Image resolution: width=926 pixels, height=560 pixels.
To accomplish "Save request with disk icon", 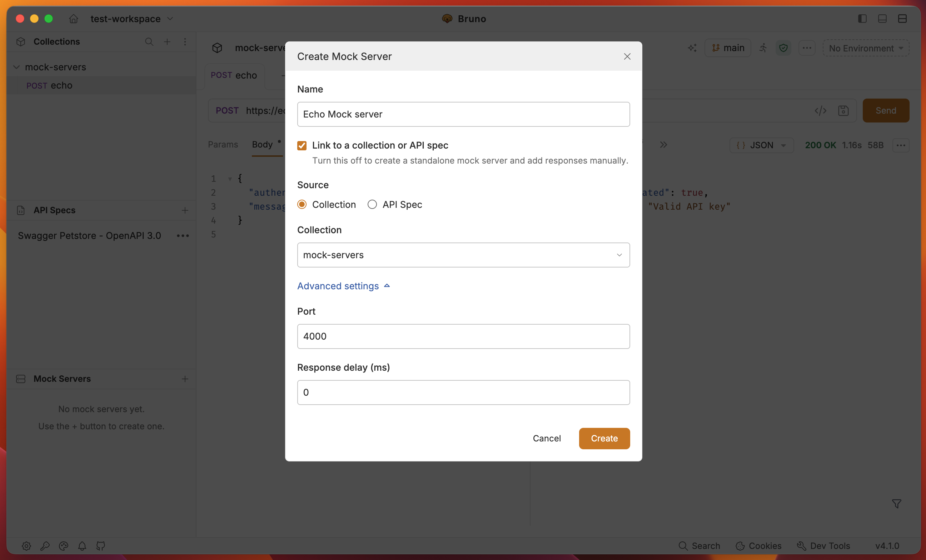I will click(x=843, y=110).
